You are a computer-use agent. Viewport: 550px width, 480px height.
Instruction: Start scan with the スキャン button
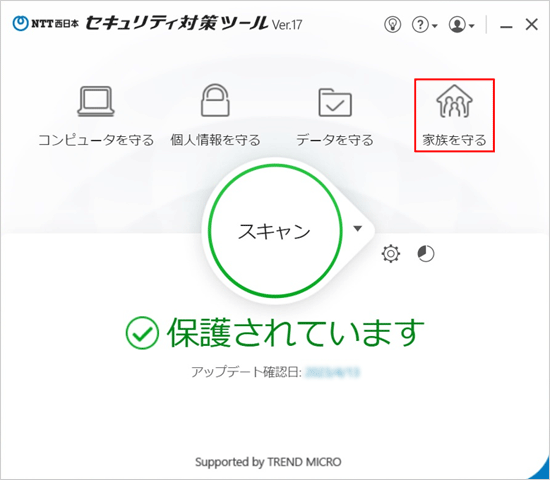pos(275,231)
